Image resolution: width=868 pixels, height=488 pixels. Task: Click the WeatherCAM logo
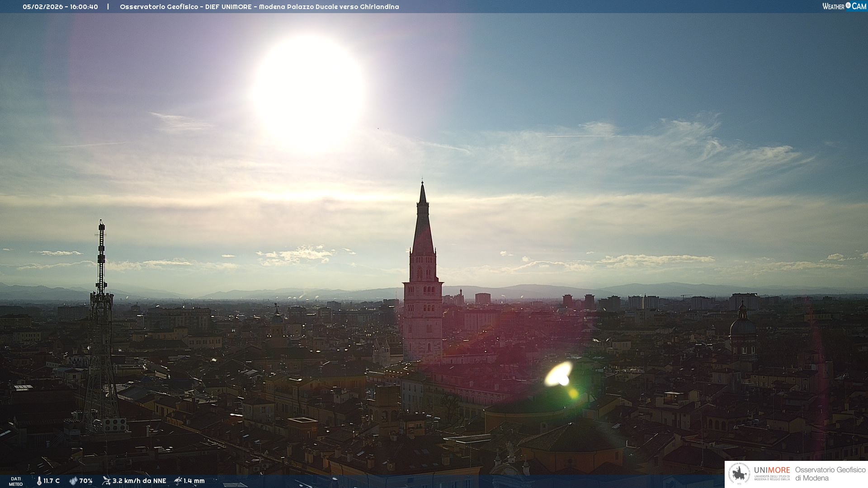click(x=844, y=6)
